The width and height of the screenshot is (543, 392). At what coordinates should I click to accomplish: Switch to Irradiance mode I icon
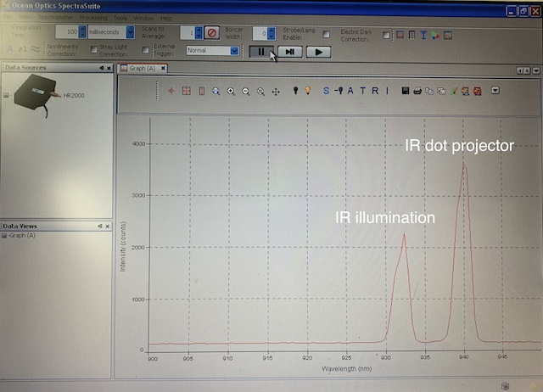[x=387, y=91]
